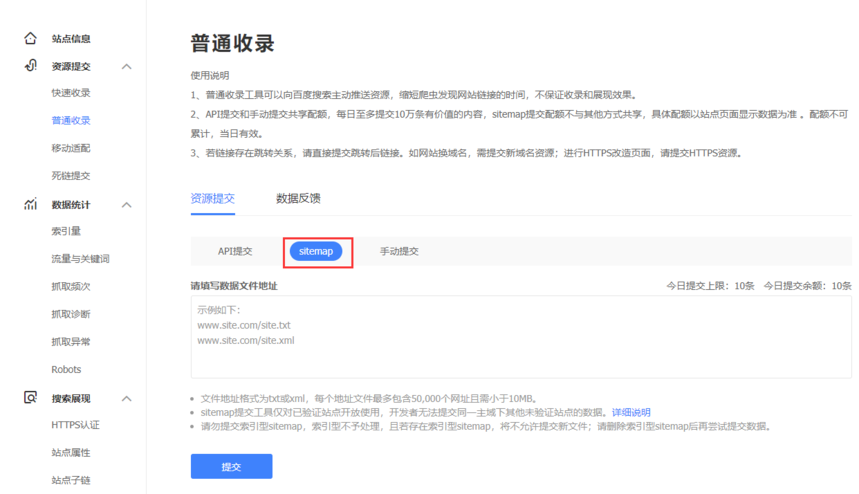The height and width of the screenshot is (494, 859).
Task: Navigate to Robots in the sidebar
Action: (66, 369)
